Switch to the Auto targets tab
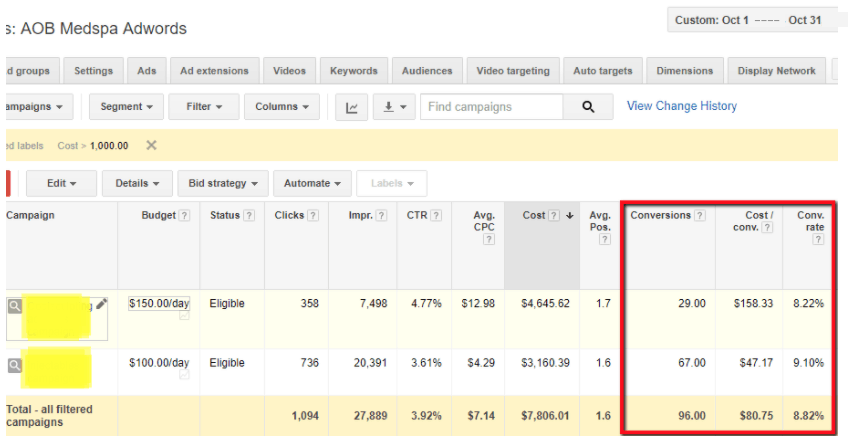This screenshot has width=848, height=448. coord(602,71)
